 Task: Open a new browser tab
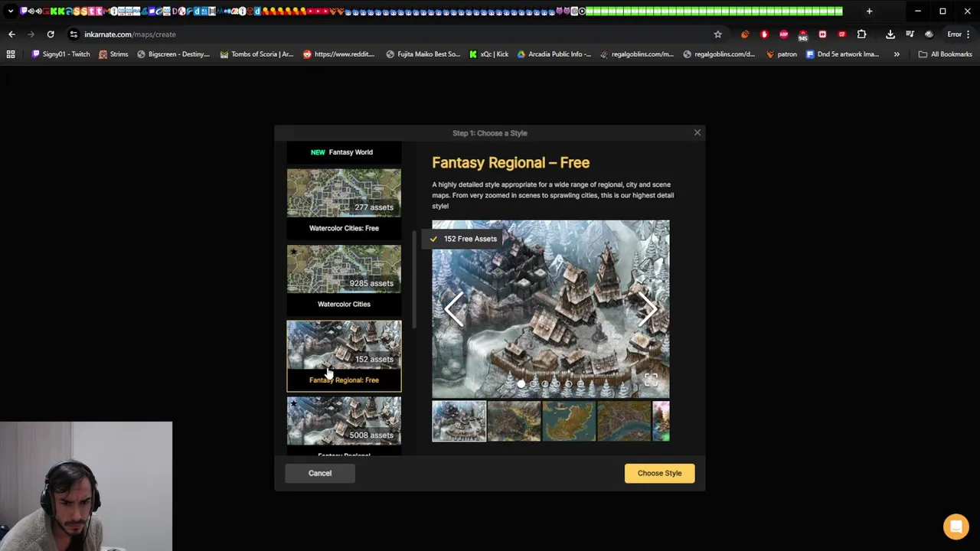tap(869, 11)
